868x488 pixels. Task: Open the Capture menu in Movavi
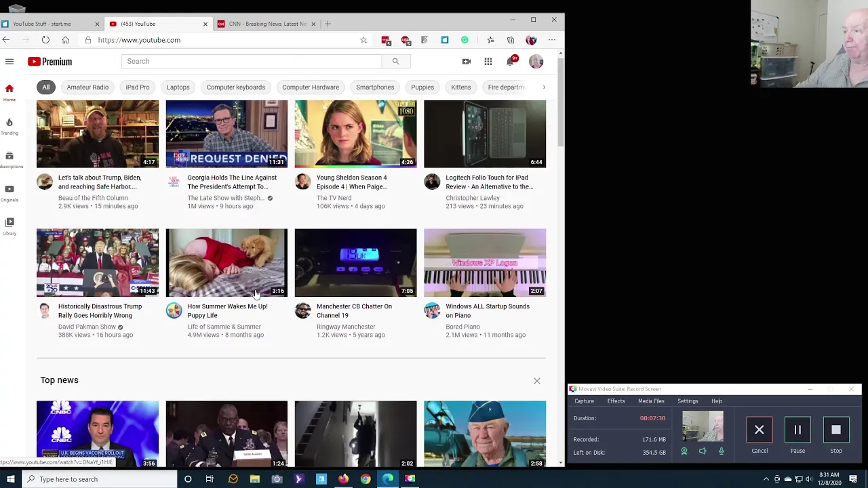(584, 401)
